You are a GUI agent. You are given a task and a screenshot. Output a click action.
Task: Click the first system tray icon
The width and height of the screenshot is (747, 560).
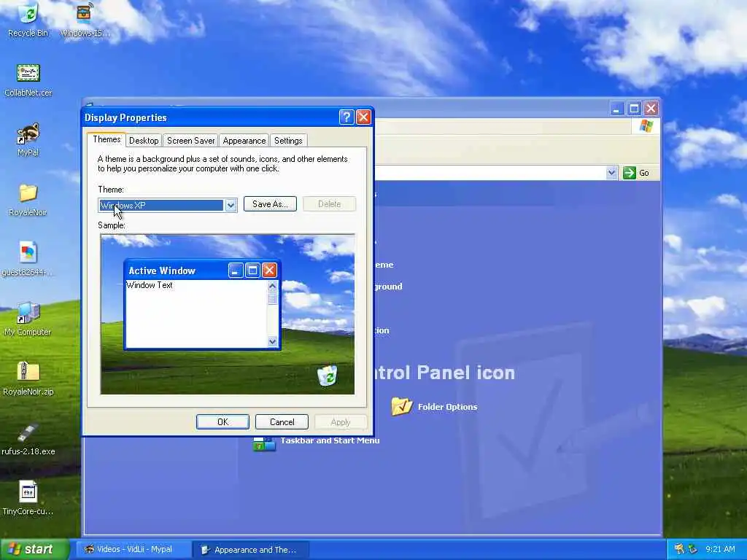[x=679, y=549]
